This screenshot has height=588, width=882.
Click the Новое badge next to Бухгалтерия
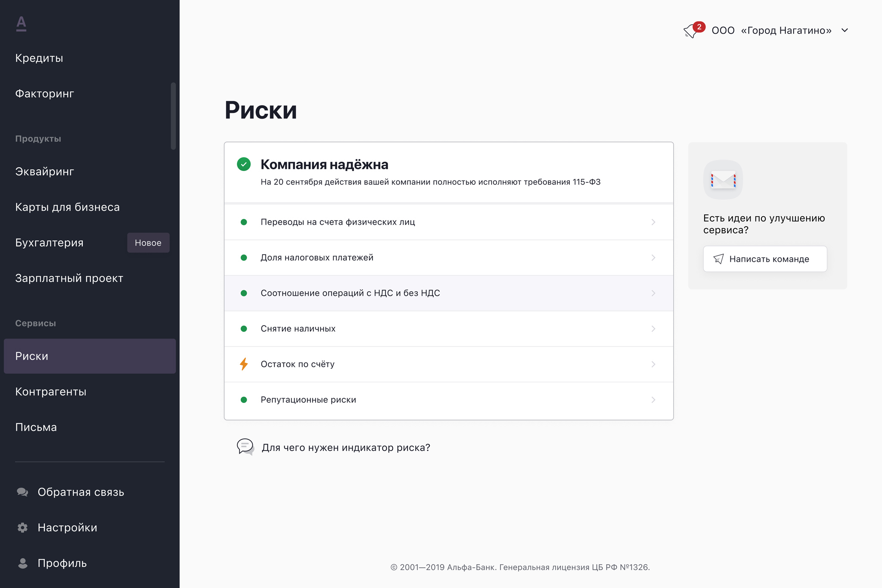[x=148, y=243]
